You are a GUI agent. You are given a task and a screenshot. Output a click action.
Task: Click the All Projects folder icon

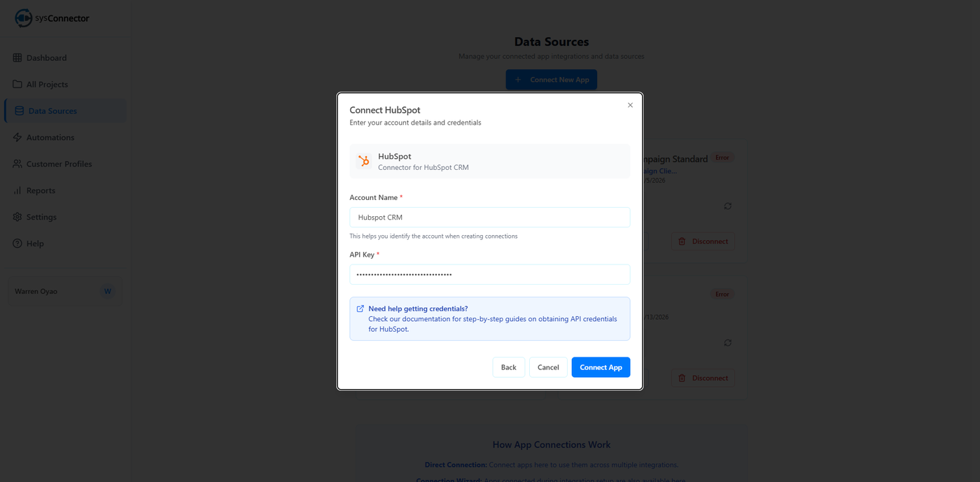(x=17, y=85)
